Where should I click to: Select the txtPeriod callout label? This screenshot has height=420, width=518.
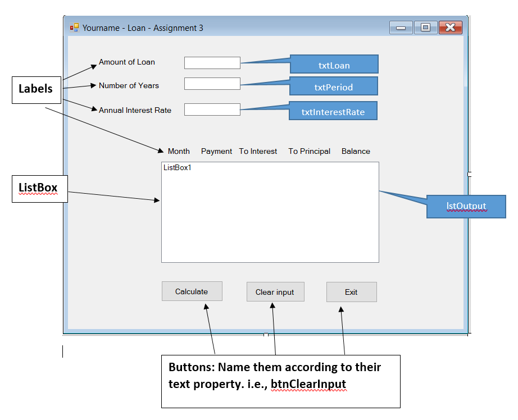(333, 86)
